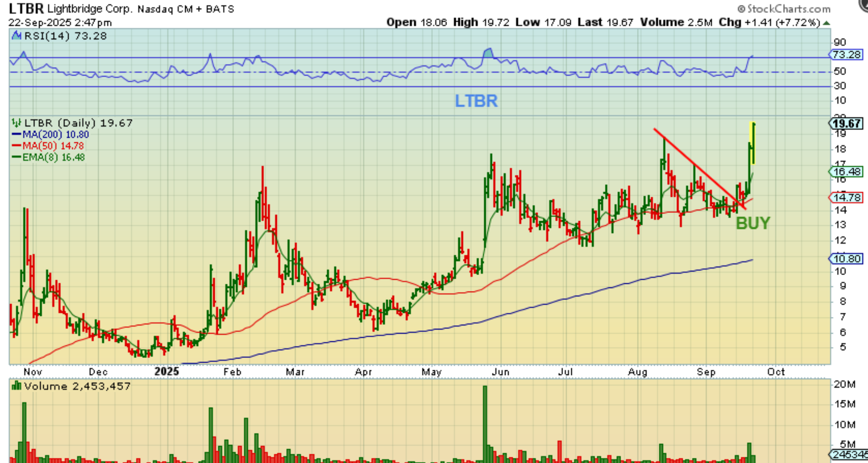Select the EMA(8) 16.48 legend entry
Screen dimensions: 868x463
click(48, 158)
